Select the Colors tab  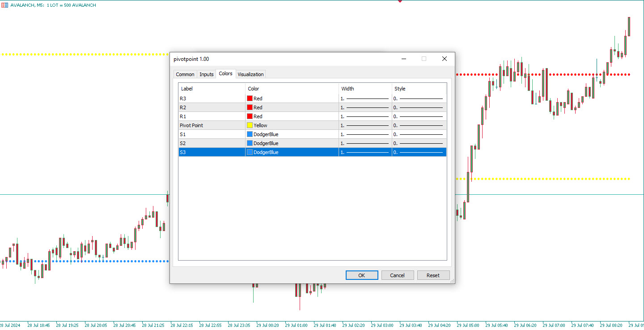226,73
